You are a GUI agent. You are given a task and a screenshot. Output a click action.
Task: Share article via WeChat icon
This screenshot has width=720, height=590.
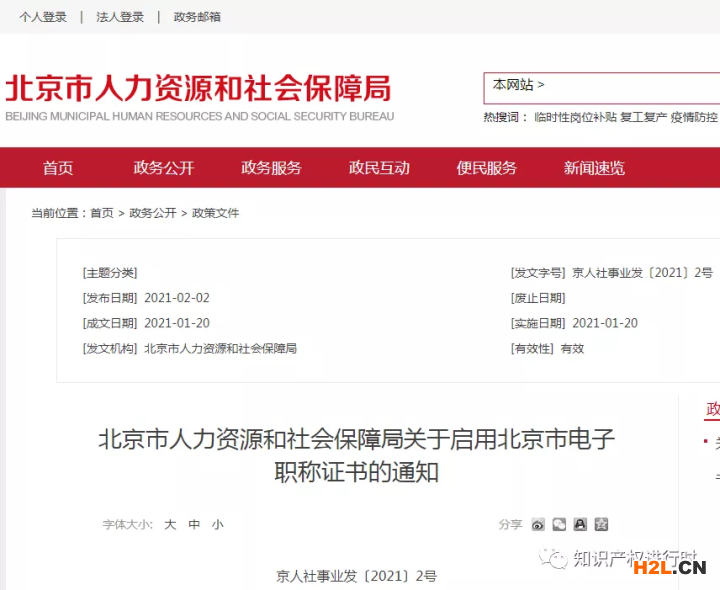click(559, 524)
